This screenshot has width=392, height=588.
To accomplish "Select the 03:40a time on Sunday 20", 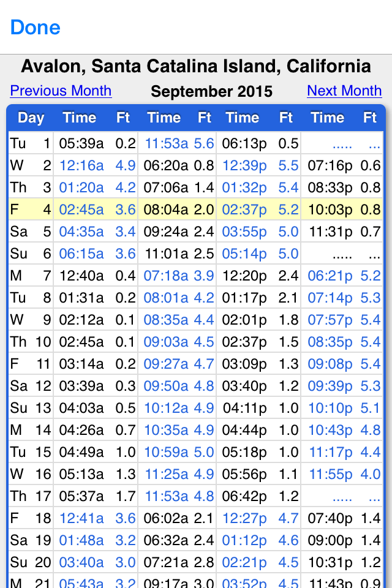I will (x=81, y=562).
